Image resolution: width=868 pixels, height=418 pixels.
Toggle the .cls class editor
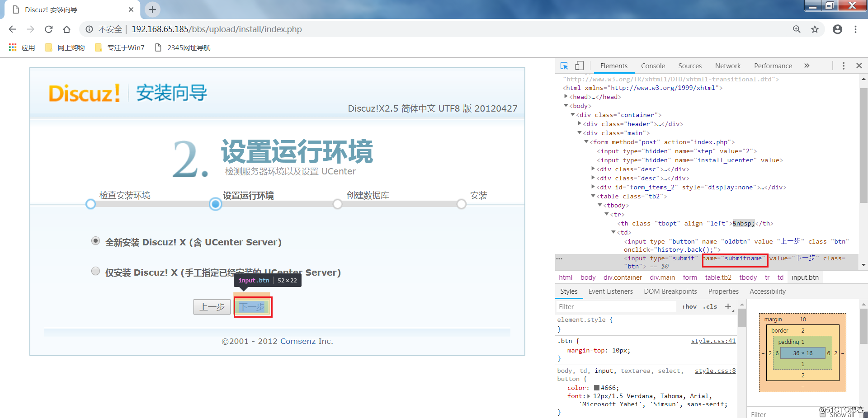pyautogui.click(x=710, y=306)
